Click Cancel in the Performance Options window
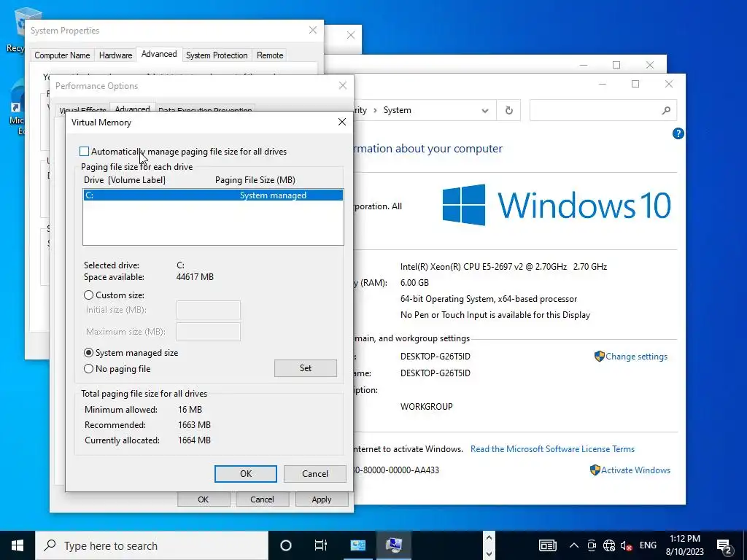The width and height of the screenshot is (747, 560). (x=262, y=499)
